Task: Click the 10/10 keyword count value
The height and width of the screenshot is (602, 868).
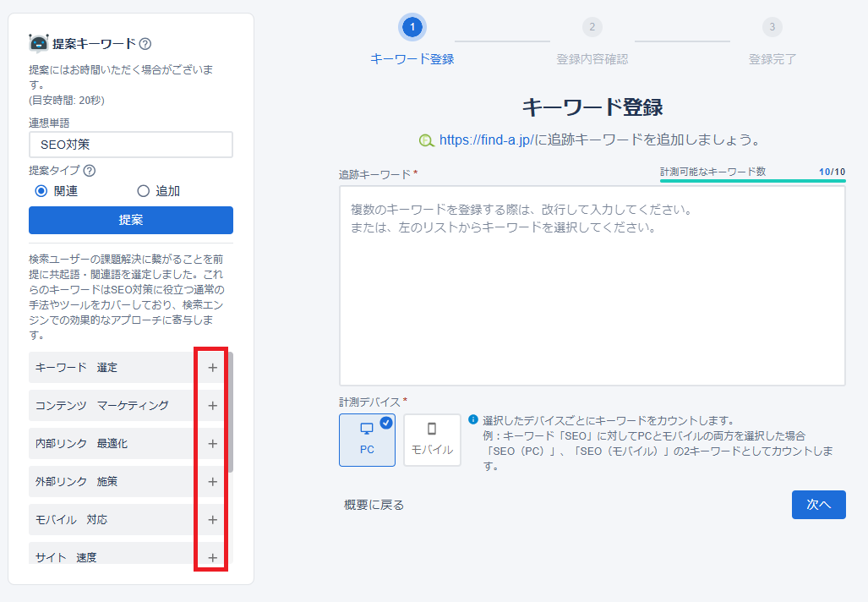Action: pos(832,172)
